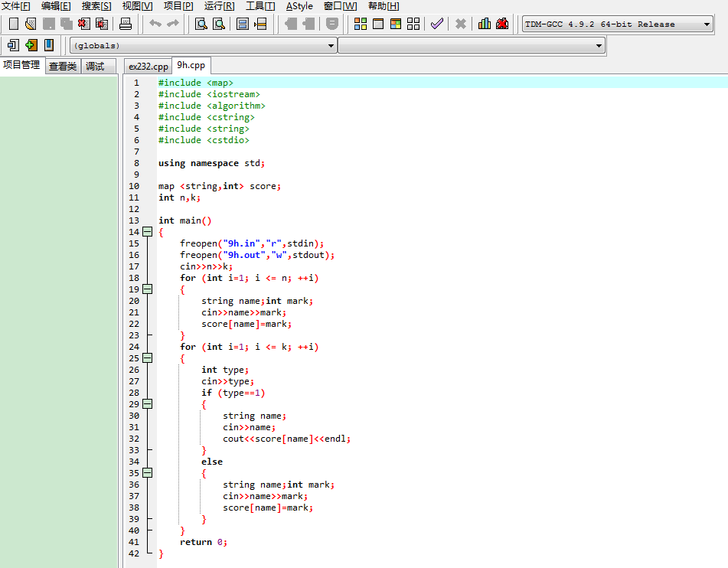Viewport: 728px width, 568px height.
Task: Click the gray Stop execution X icon
Action: 461,24
